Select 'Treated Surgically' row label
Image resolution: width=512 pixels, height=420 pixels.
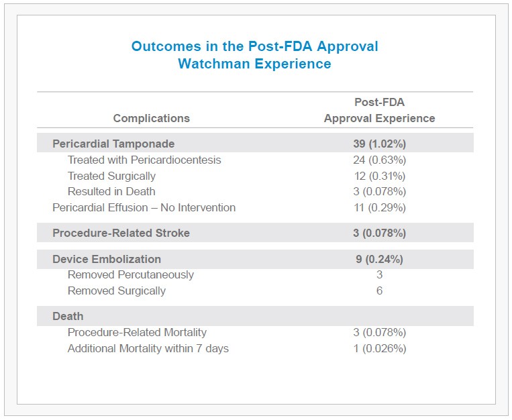click(x=111, y=176)
